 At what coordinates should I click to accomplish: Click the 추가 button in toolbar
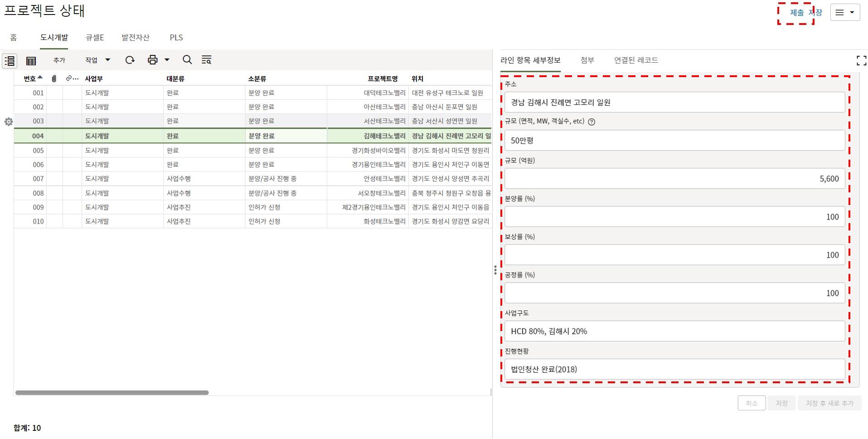59,60
